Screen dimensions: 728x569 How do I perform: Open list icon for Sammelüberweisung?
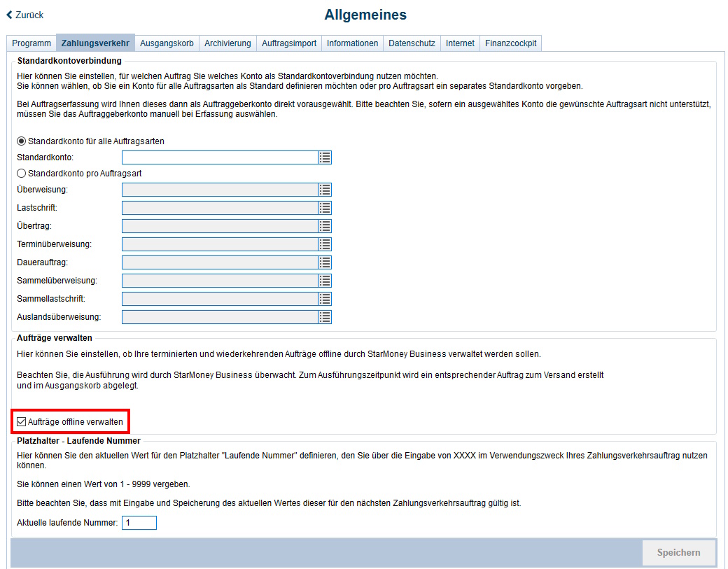(325, 281)
